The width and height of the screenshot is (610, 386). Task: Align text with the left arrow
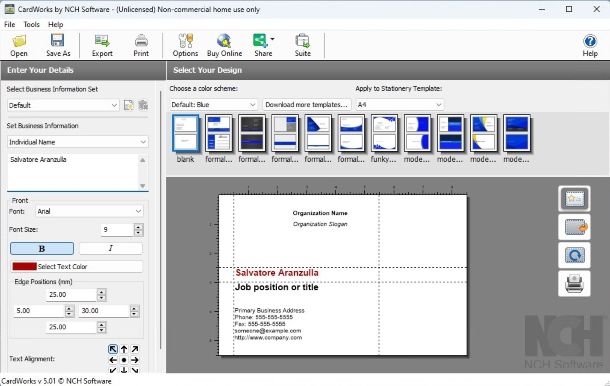113,360
